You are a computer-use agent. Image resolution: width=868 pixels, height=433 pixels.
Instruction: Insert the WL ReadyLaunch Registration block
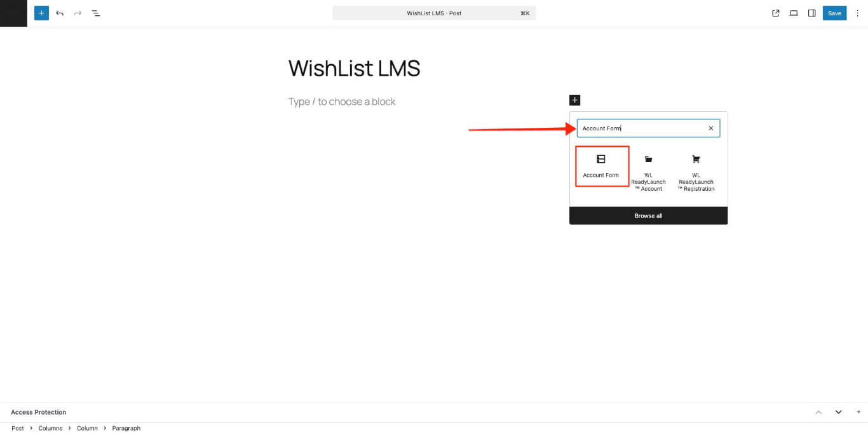pyautogui.click(x=696, y=172)
